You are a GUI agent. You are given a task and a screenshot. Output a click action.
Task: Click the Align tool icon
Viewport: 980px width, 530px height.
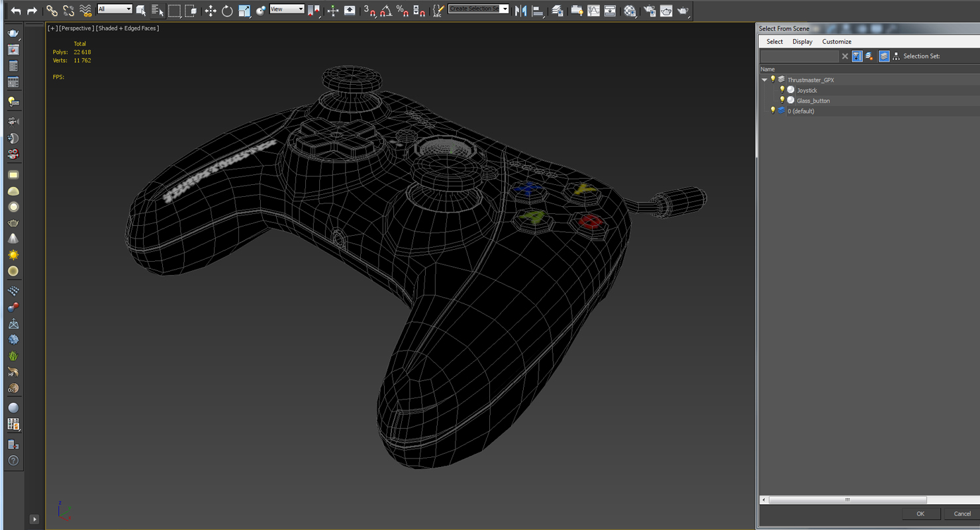[538, 11]
